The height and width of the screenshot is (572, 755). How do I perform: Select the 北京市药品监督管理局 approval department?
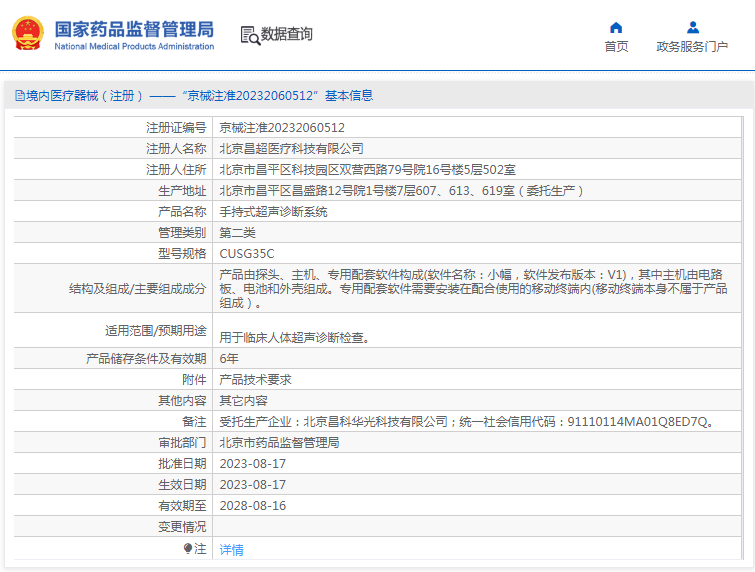[x=279, y=442]
